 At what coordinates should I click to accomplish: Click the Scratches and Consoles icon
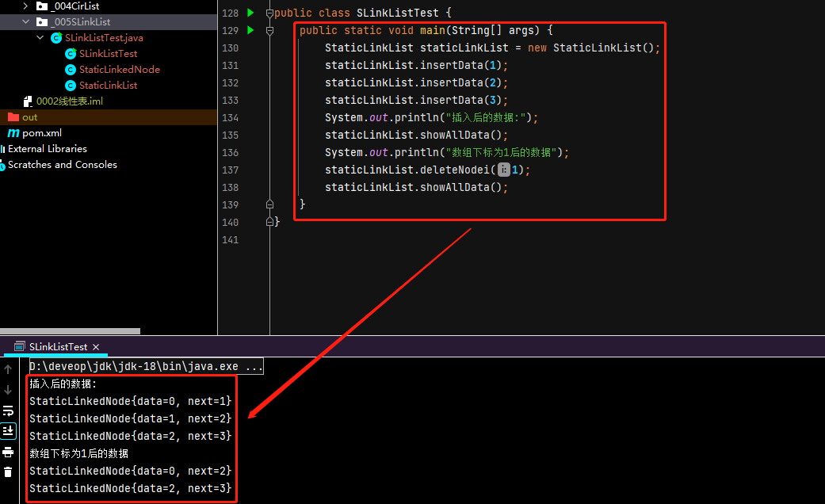pyautogui.click(x=2, y=165)
